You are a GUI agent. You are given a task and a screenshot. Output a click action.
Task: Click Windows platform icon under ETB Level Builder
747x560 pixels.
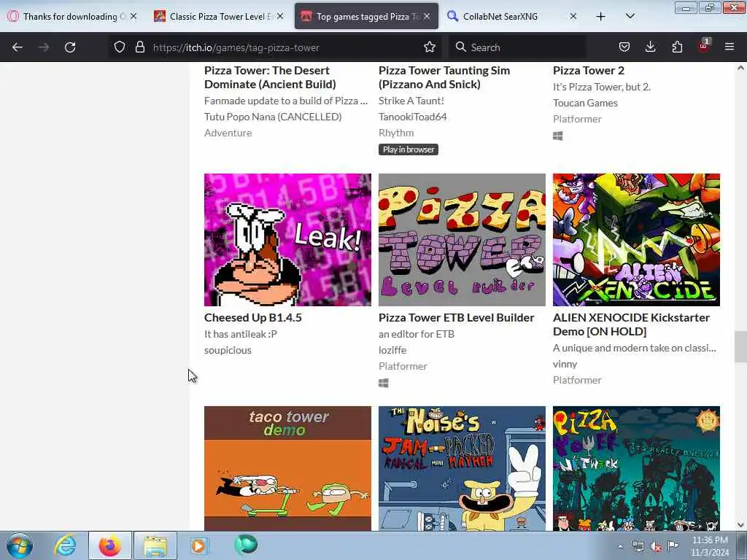click(x=384, y=383)
